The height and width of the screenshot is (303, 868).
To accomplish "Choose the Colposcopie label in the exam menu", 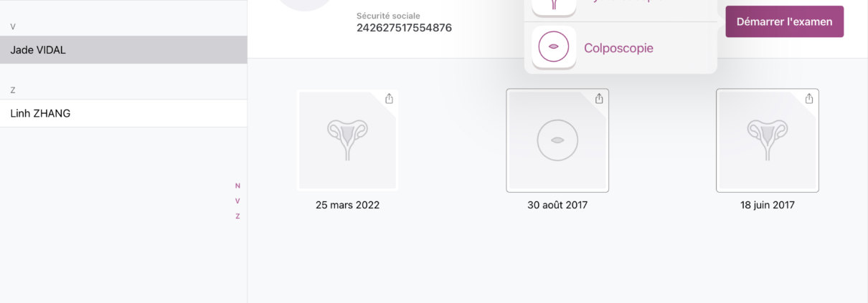I will click(618, 48).
